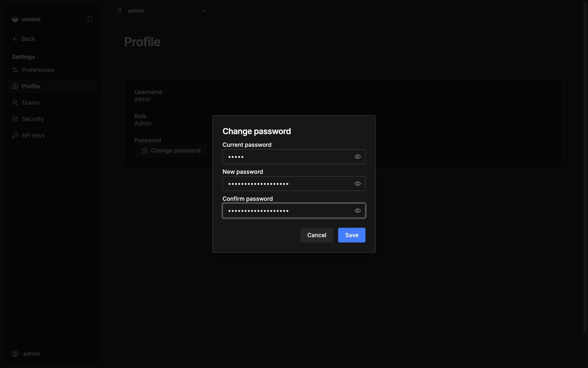Open the Teams settings page
Viewport: 588px width, 368px height.
pos(52,102)
